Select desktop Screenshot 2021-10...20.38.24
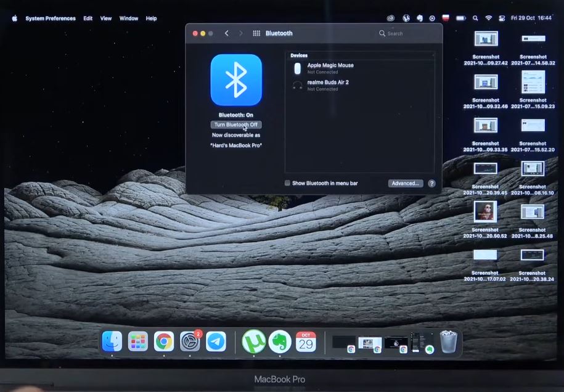 (x=532, y=264)
